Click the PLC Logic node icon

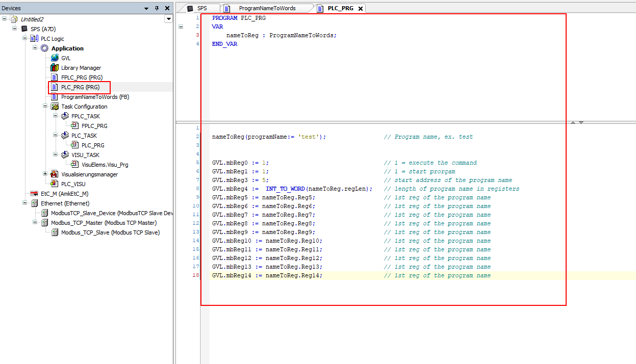click(x=34, y=39)
